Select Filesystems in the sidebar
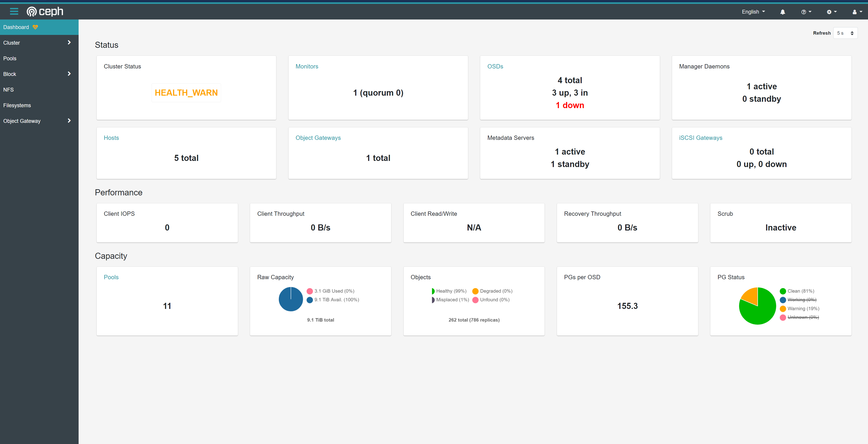This screenshot has height=444, width=868. click(x=17, y=105)
